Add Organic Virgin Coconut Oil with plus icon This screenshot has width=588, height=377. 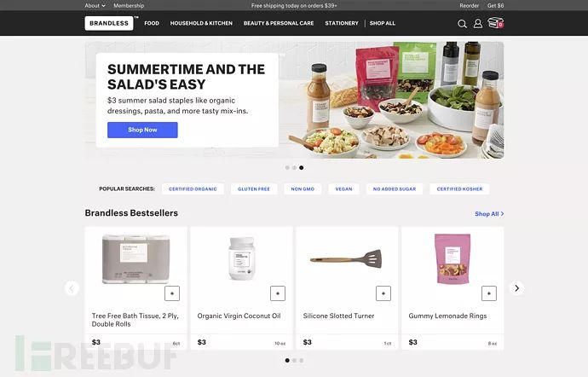coord(278,293)
